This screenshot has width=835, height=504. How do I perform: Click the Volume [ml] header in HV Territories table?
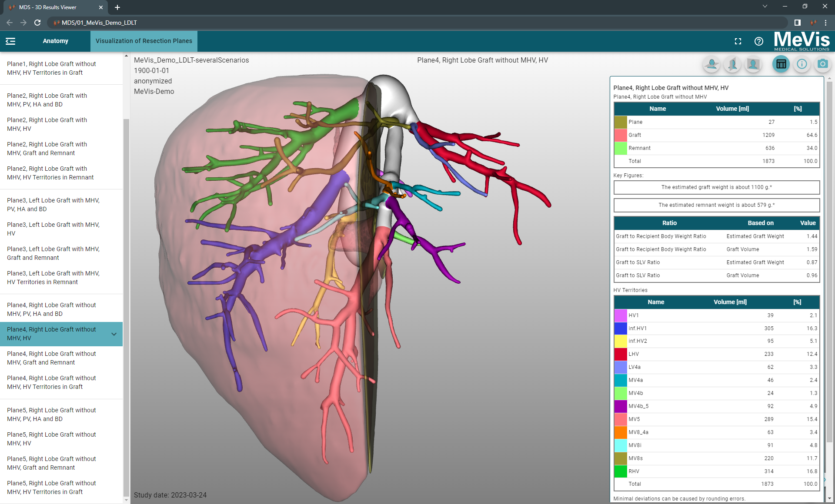tap(730, 302)
